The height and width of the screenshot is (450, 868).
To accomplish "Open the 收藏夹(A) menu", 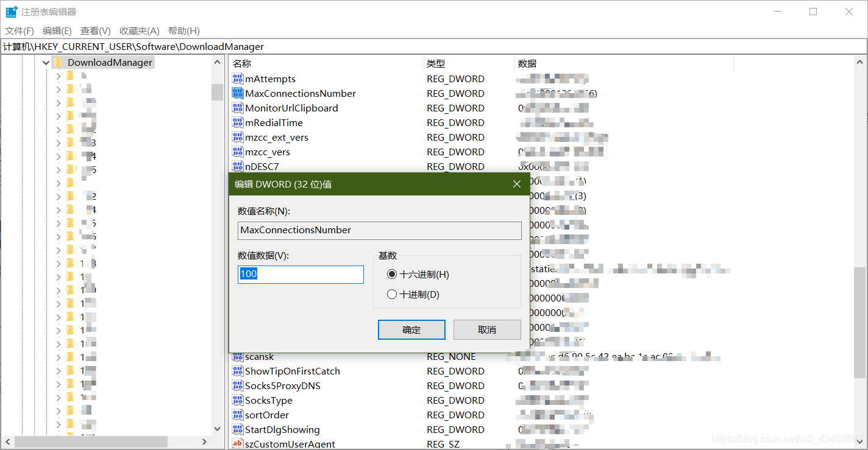I will 140,30.
